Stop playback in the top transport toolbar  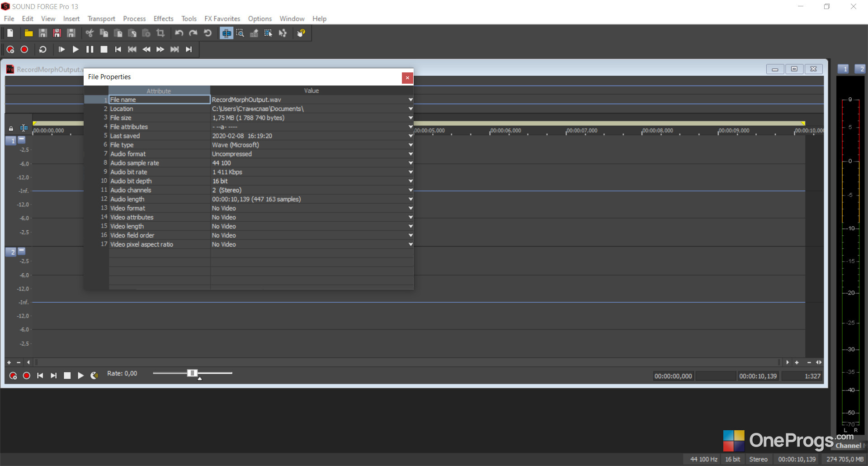pos(104,49)
